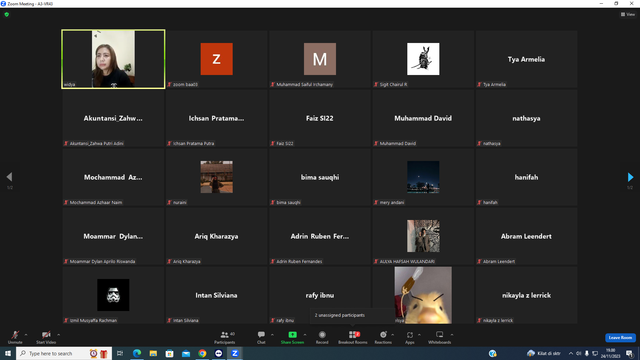
Task: Open the Chat panel
Action: (261, 337)
